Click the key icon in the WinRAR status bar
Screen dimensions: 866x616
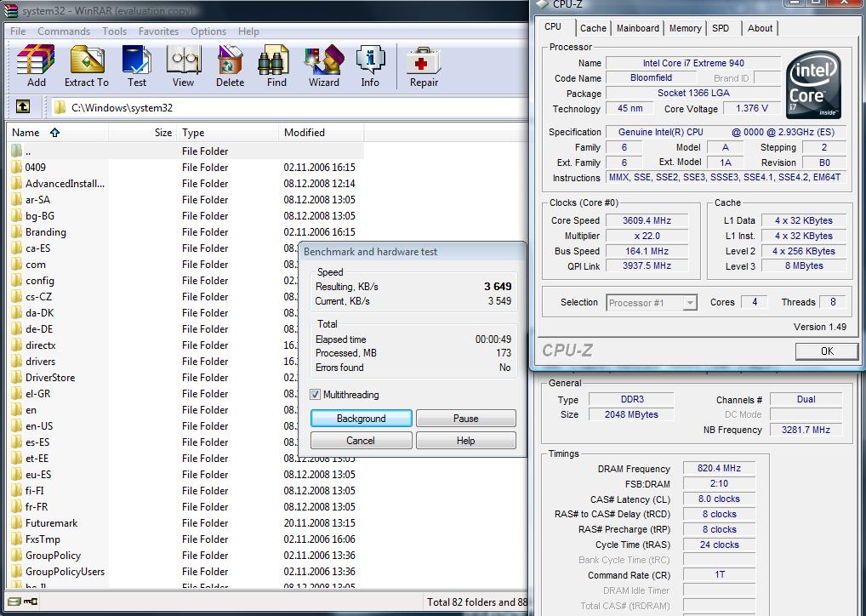point(31,602)
